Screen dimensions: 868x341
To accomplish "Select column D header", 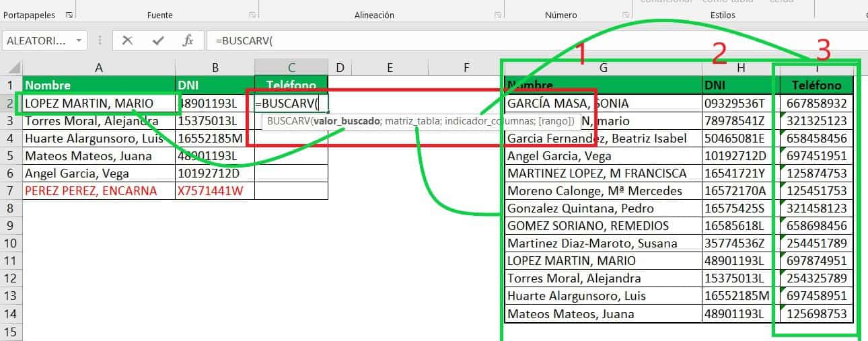I will (x=340, y=68).
